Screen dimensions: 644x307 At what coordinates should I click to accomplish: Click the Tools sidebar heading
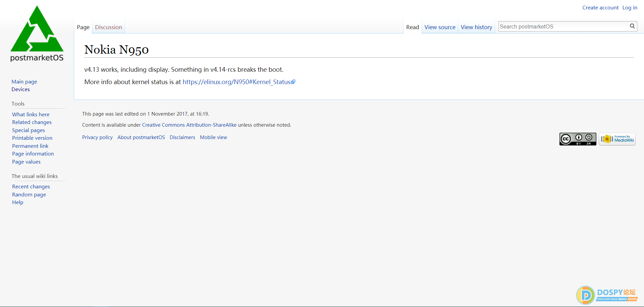[x=18, y=104]
